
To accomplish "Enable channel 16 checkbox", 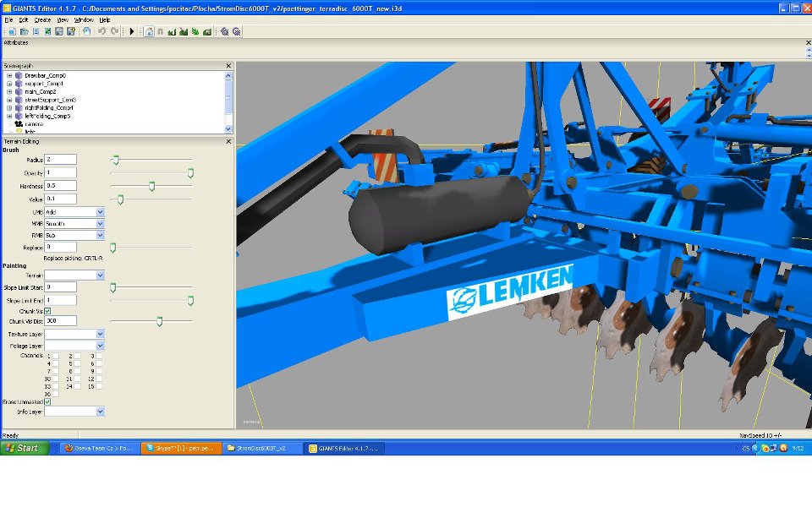I will pyautogui.click(x=56, y=394).
